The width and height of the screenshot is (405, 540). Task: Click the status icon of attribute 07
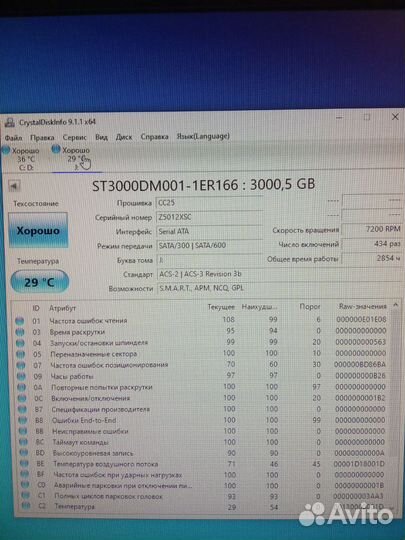21,365
